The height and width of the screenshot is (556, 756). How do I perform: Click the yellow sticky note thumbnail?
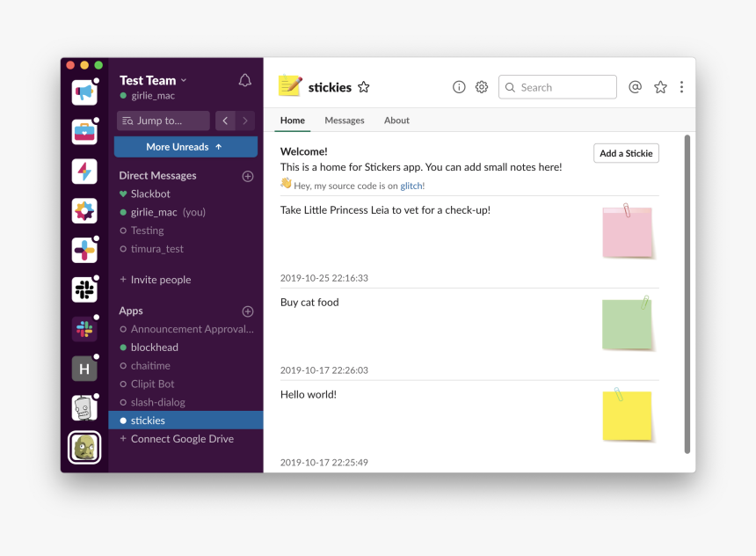pos(628,415)
